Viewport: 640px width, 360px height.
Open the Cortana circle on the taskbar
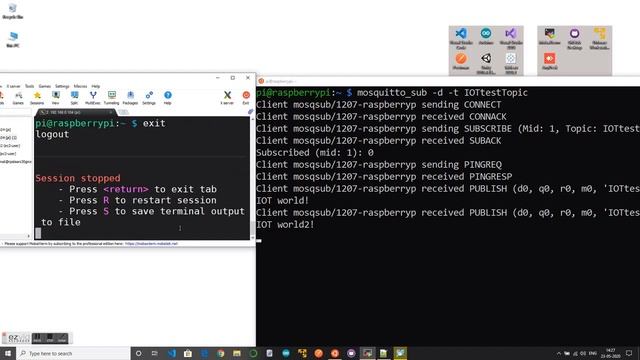(x=138, y=353)
